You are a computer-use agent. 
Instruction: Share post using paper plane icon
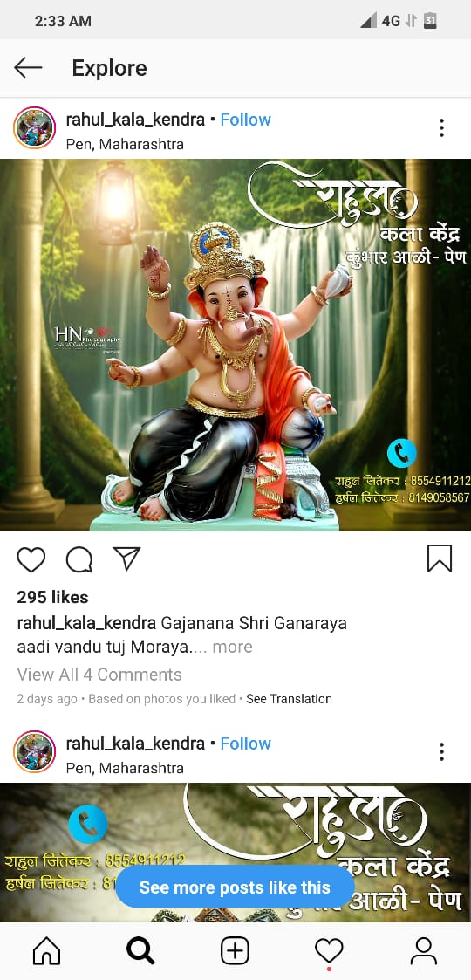pyautogui.click(x=126, y=559)
